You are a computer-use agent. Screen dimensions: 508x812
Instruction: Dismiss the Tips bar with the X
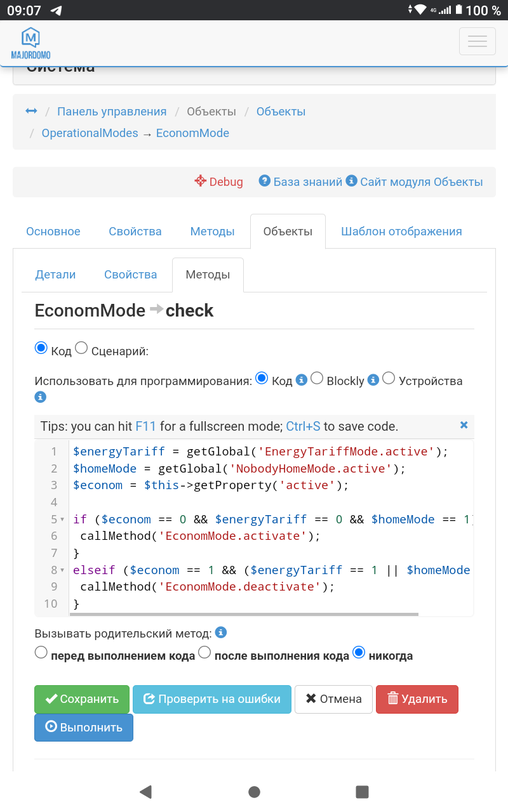click(x=464, y=426)
